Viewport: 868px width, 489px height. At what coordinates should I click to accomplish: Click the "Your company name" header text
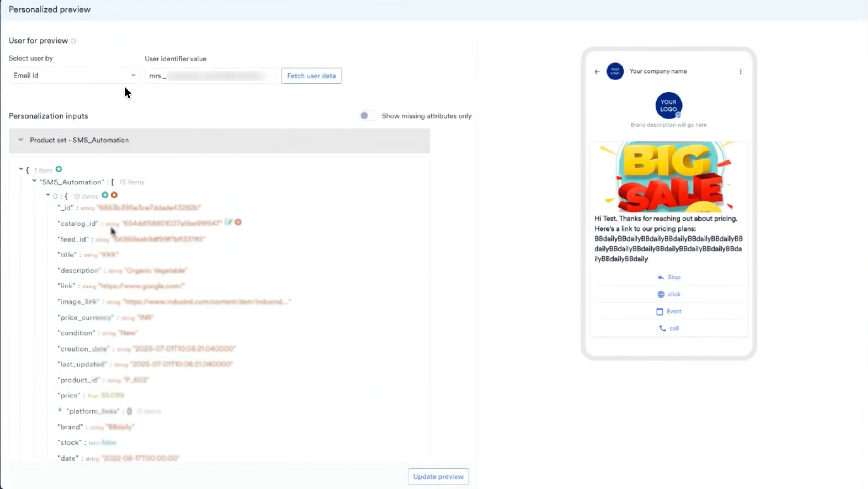click(658, 71)
